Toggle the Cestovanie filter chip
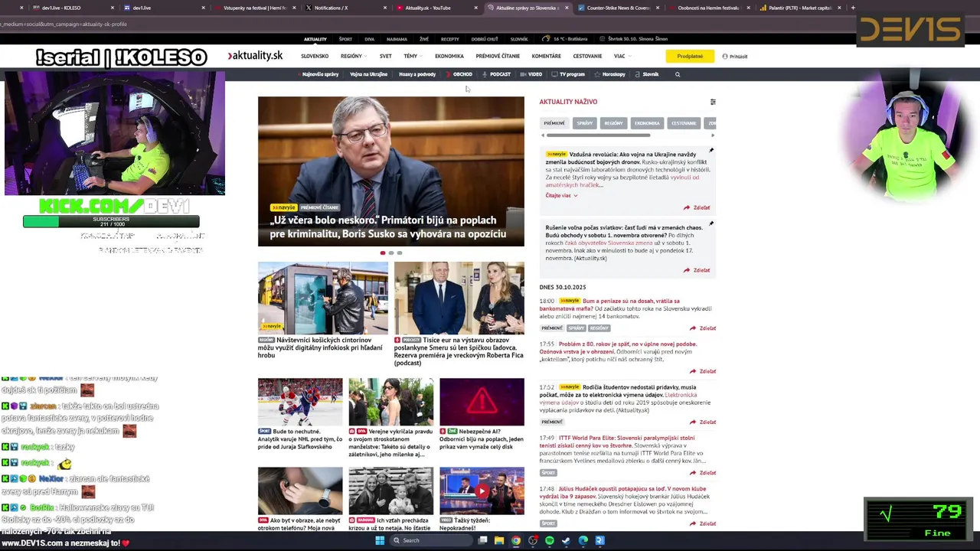The image size is (980, 551). point(684,123)
